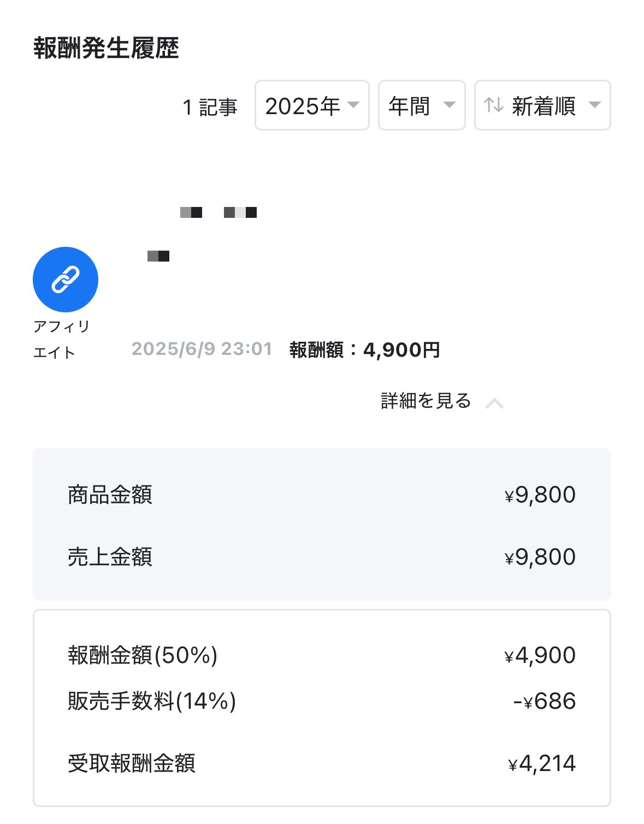Open the 年間 period dropdown

[x=421, y=105]
